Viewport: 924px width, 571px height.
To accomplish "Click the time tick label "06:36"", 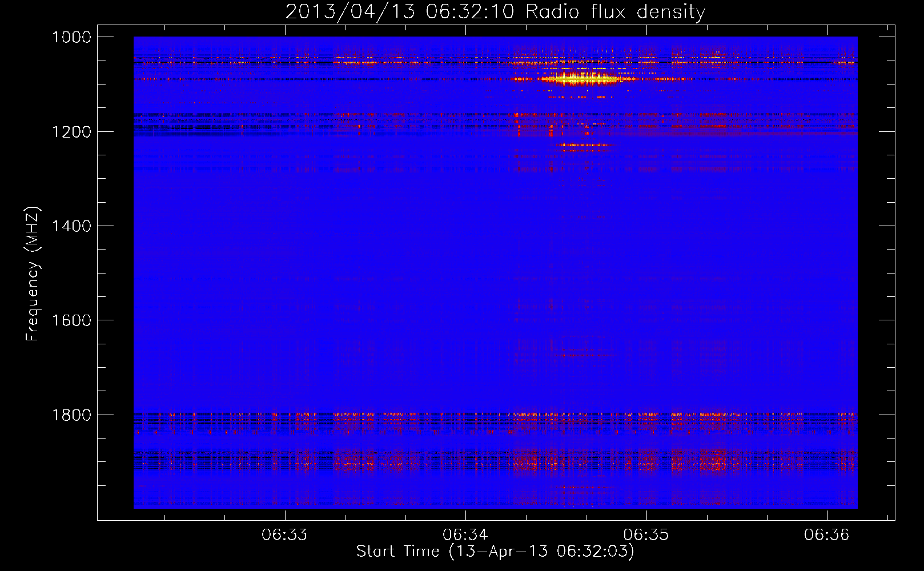I will tap(827, 535).
